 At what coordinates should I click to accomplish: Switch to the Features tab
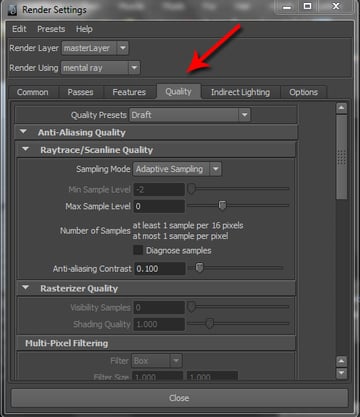tap(129, 92)
